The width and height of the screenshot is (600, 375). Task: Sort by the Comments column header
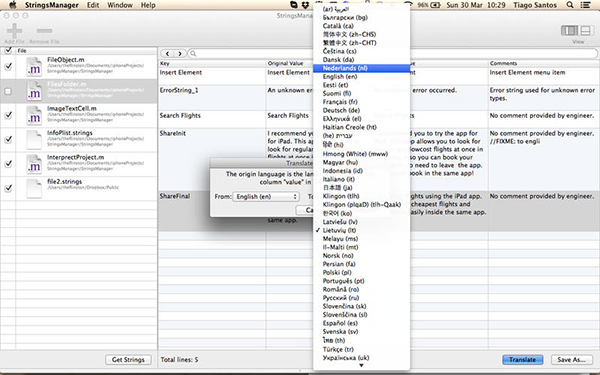pos(544,63)
